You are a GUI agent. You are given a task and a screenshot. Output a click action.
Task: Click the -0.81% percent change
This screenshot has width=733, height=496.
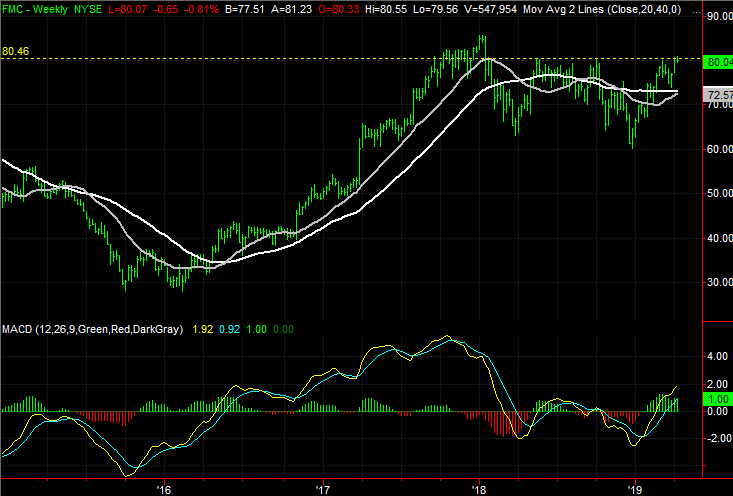[x=201, y=9]
